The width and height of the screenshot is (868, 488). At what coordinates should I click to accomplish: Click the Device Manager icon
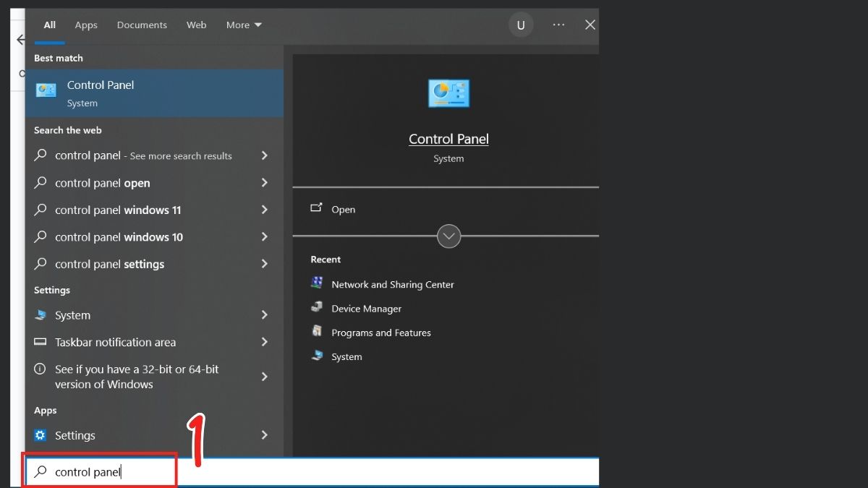tap(317, 307)
